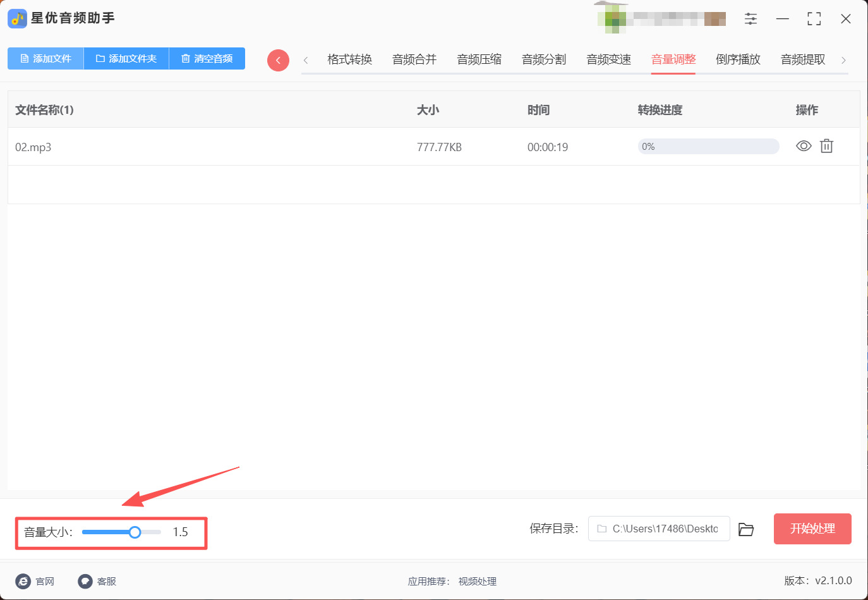Preview 02.mp3 with the eye icon

click(804, 146)
